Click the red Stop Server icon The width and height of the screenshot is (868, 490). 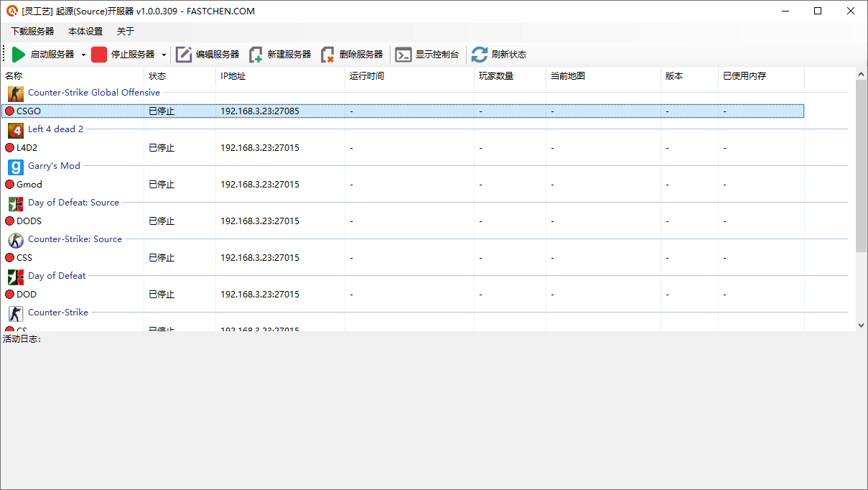[99, 55]
